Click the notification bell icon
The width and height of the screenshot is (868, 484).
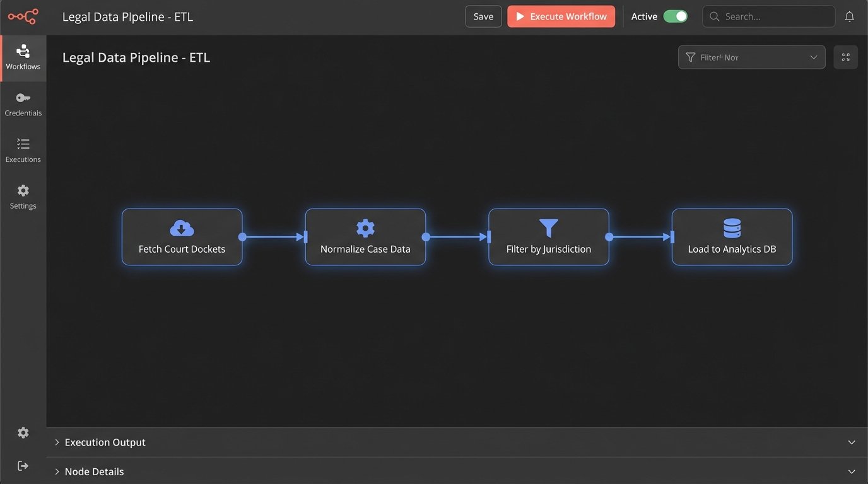click(x=850, y=16)
